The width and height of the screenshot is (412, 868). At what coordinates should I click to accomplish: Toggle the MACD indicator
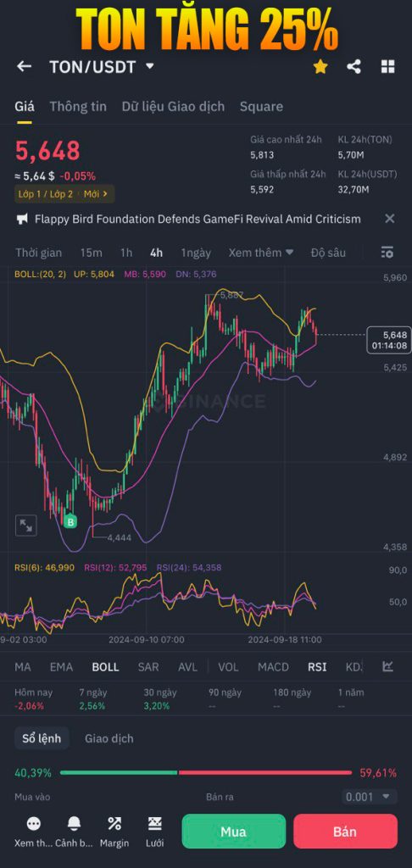coord(273,667)
